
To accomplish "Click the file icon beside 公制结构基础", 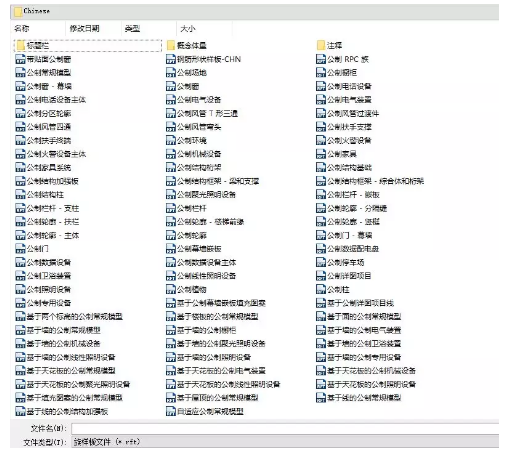I will point(321,167).
